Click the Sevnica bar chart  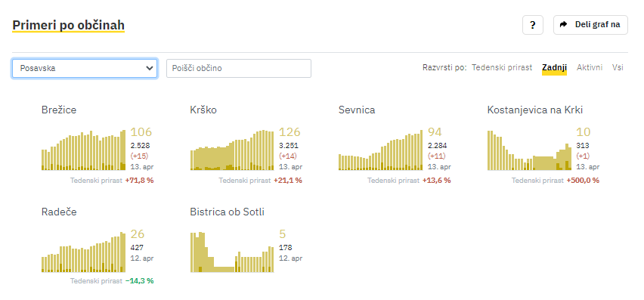(381, 150)
